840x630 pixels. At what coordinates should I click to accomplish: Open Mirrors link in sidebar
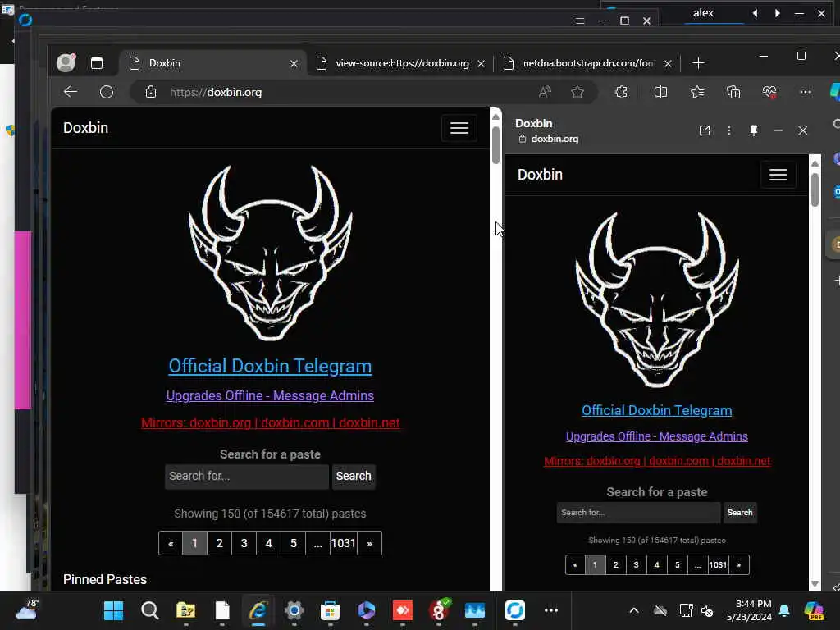point(657,461)
